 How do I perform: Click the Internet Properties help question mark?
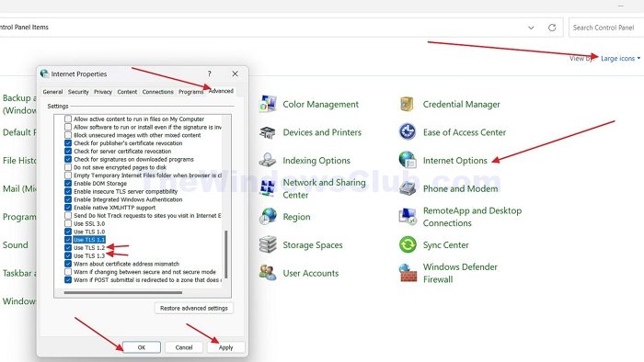coord(210,74)
